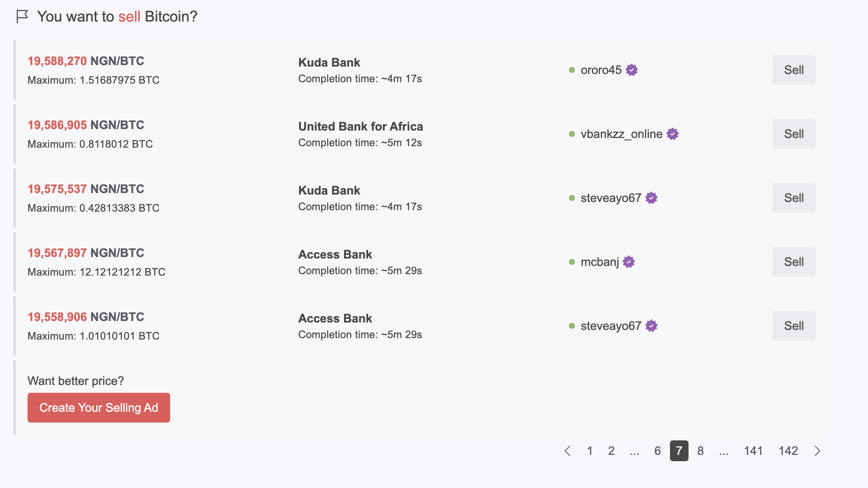Jump to page 1 of offers
The width and height of the screenshot is (868, 488).
[590, 451]
